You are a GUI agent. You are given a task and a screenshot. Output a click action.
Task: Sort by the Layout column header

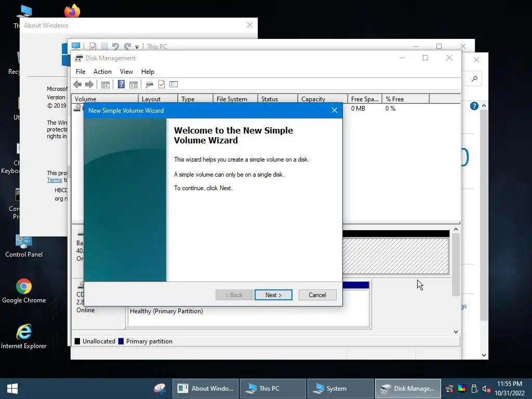tap(158, 99)
